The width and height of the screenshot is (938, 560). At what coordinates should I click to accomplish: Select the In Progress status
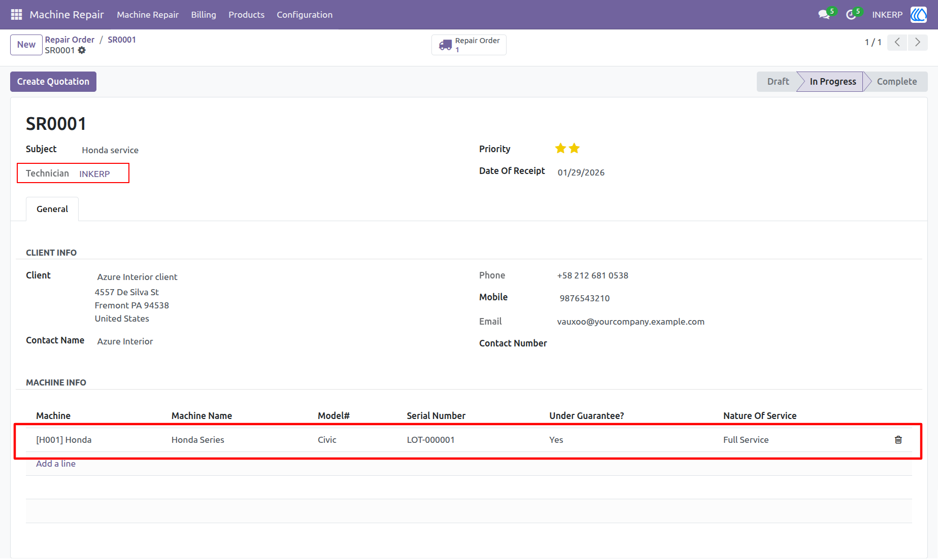point(832,82)
